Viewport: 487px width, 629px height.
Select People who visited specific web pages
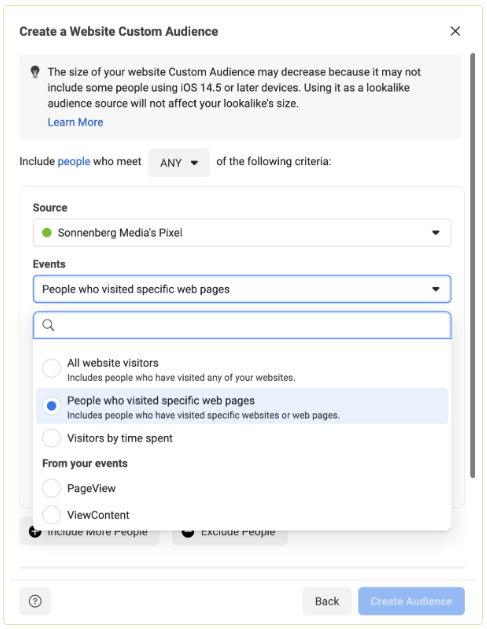click(x=52, y=406)
